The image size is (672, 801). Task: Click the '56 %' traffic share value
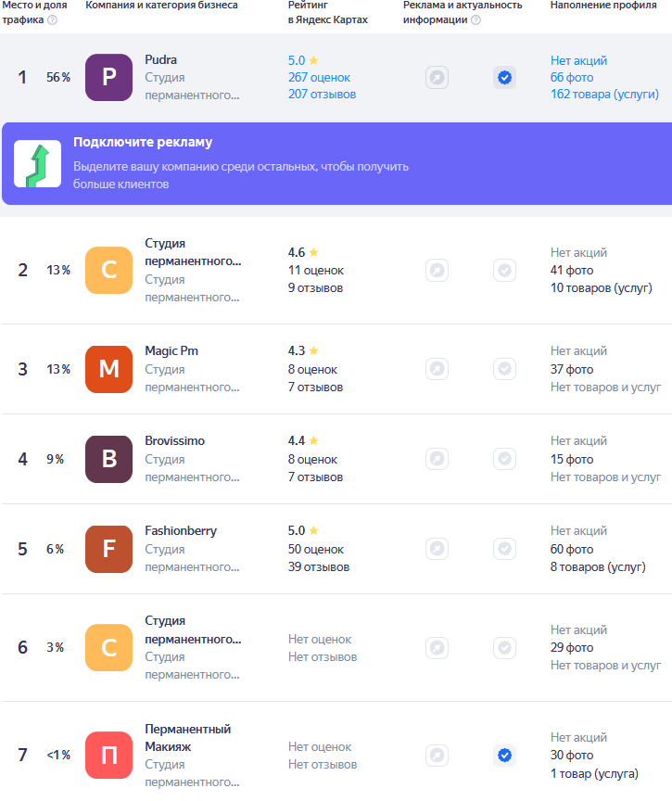tap(58, 78)
